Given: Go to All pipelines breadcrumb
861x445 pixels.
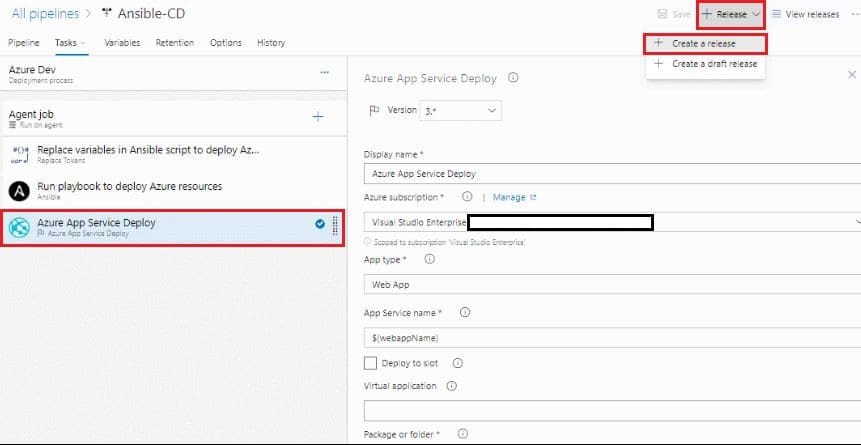Looking at the screenshot, I should [45, 14].
